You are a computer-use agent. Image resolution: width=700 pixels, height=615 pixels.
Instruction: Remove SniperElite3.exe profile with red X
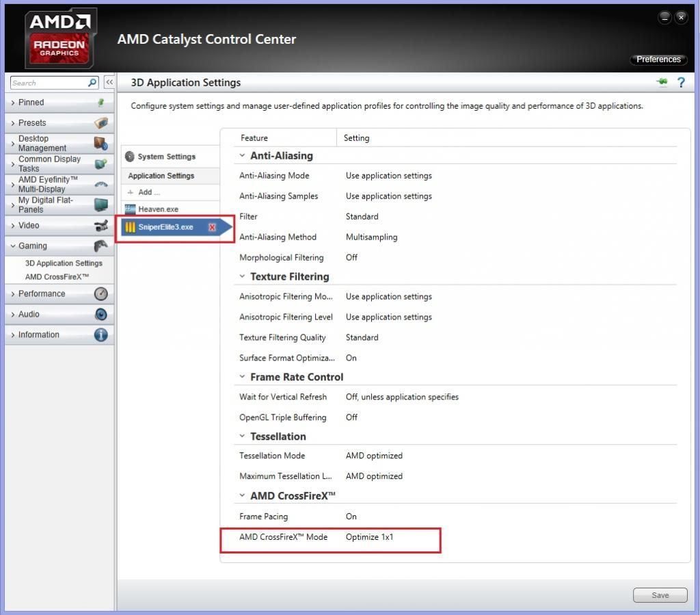coord(212,227)
